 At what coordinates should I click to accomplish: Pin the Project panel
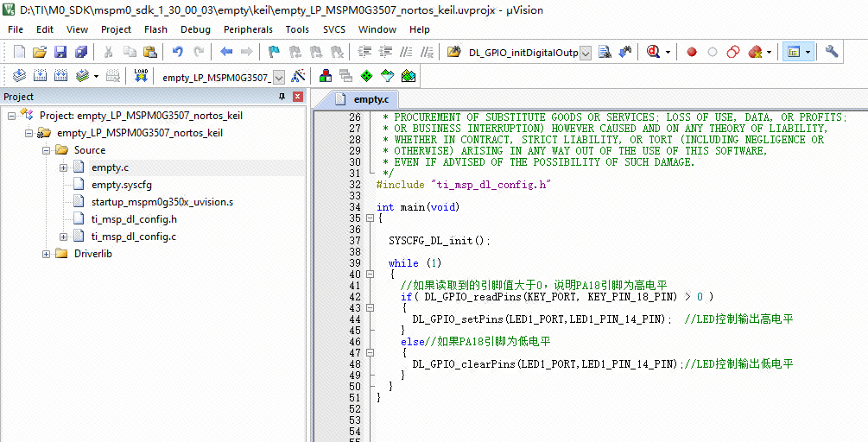coord(282,97)
